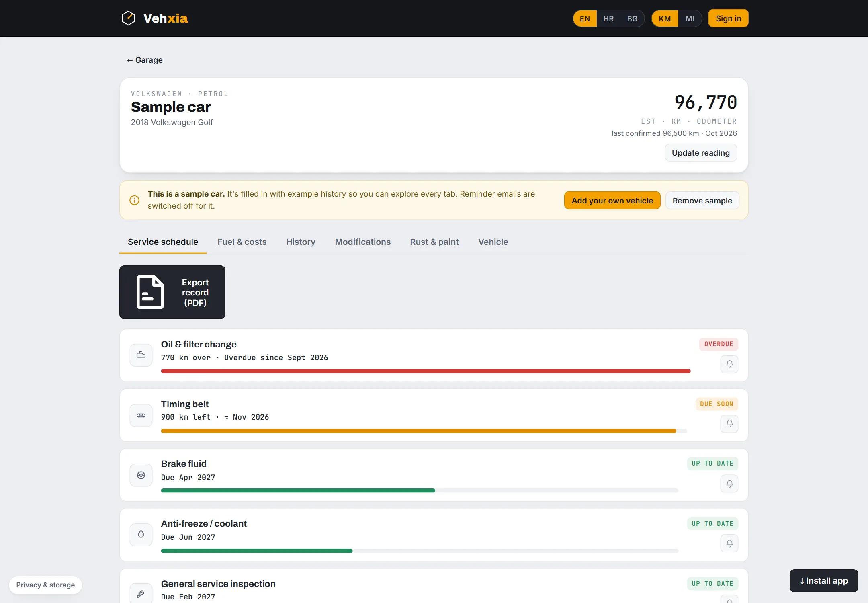Switch language to BG

(632, 18)
